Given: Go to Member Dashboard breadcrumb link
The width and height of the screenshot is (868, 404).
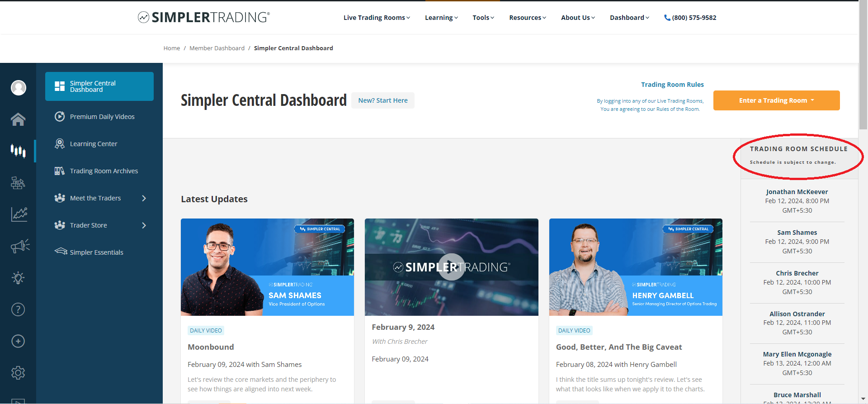Looking at the screenshot, I should [217, 48].
